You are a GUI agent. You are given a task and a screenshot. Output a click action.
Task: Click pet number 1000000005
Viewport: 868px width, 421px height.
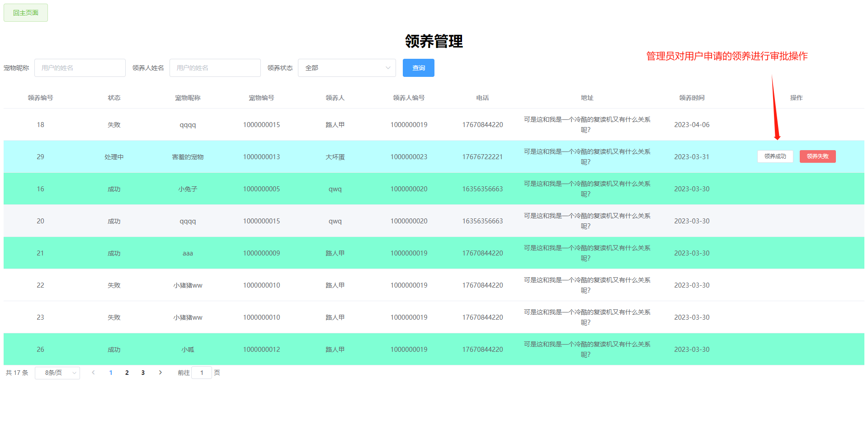click(x=261, y=189)
